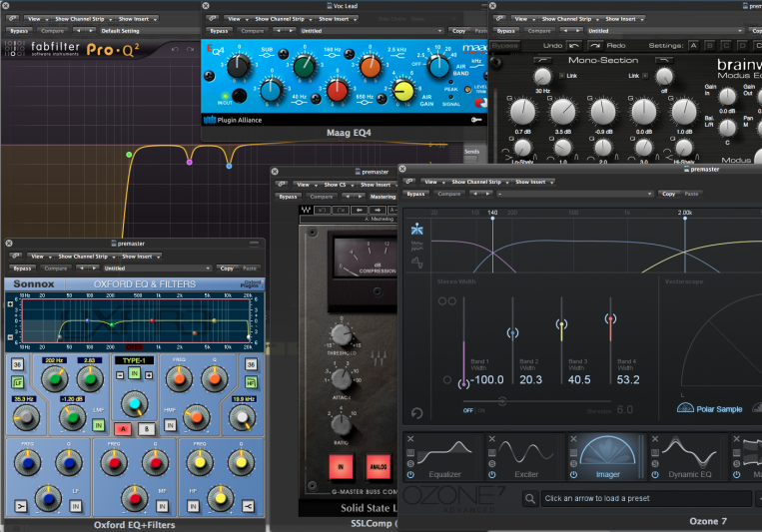Select Brainworx Settings slot A

click(x=693, y=46)
